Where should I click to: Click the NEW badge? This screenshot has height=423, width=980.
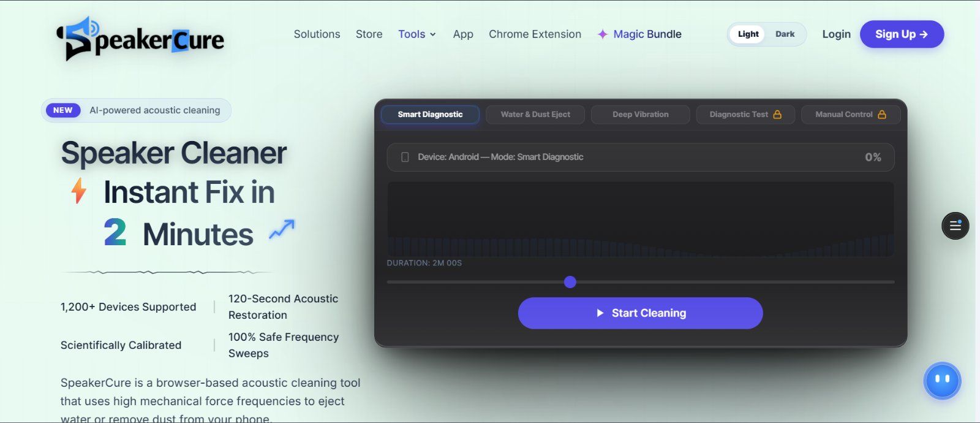coord(63,110)
